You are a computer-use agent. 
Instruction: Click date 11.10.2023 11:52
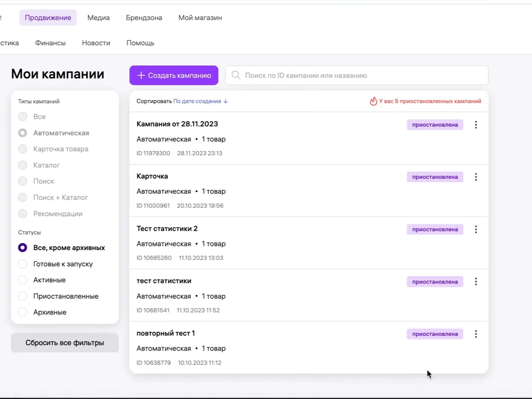[198, 310]
